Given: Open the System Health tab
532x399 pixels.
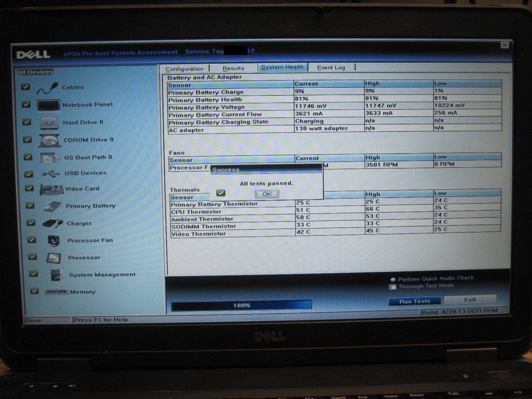Looking at the screenshot, I should [282, 67].
